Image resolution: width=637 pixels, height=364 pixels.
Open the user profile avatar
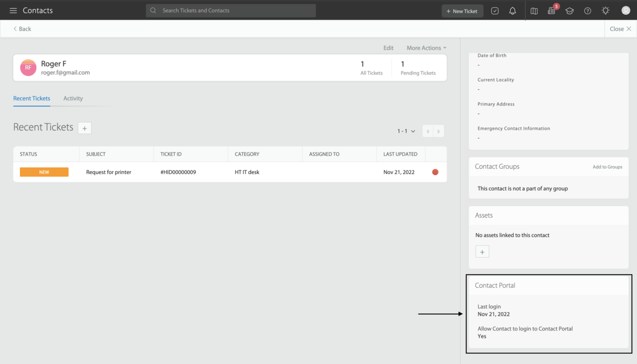[626, 11]
